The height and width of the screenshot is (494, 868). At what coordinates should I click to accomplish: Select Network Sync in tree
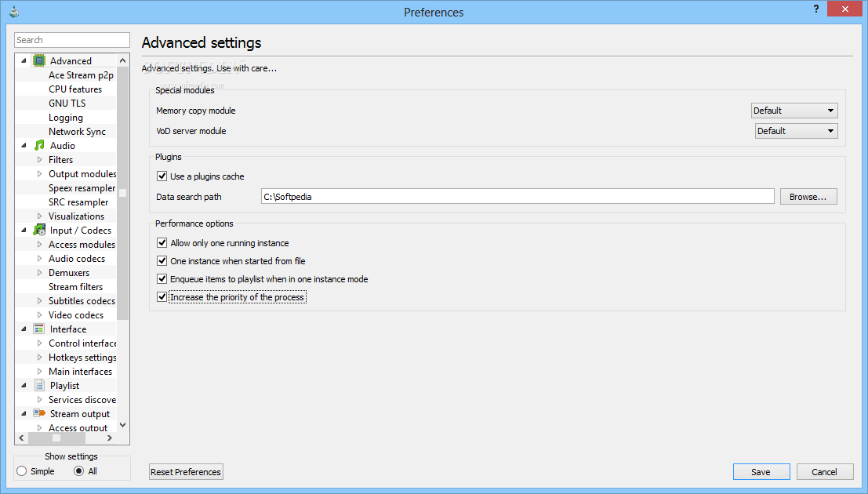77,131
